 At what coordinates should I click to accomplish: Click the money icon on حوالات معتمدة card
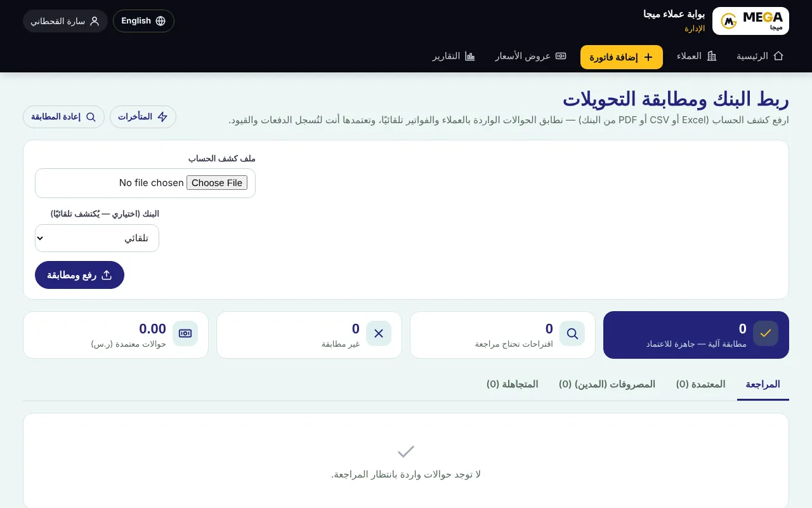[x=185, y=333]
